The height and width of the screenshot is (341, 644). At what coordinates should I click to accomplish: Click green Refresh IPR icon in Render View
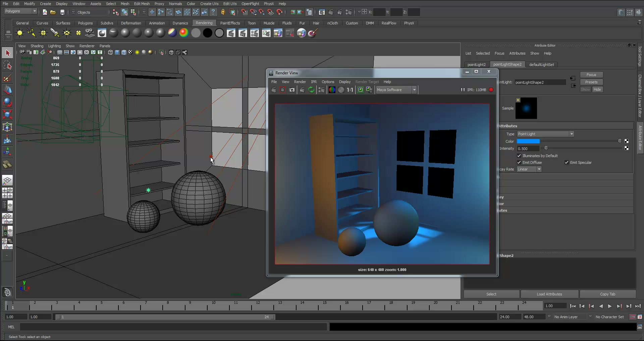coord(311,90)
